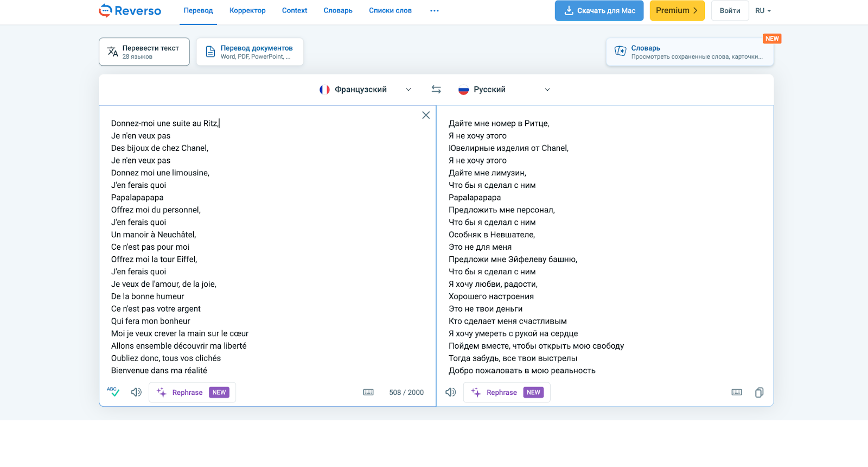
Task: Click the Reverso logo
Action: click(130, 11)
